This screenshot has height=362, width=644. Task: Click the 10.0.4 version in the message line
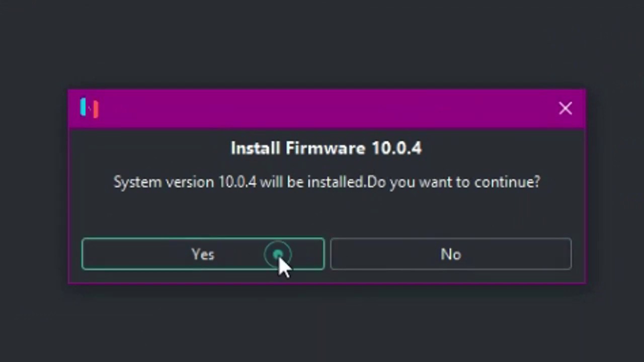tap(237, 182)
